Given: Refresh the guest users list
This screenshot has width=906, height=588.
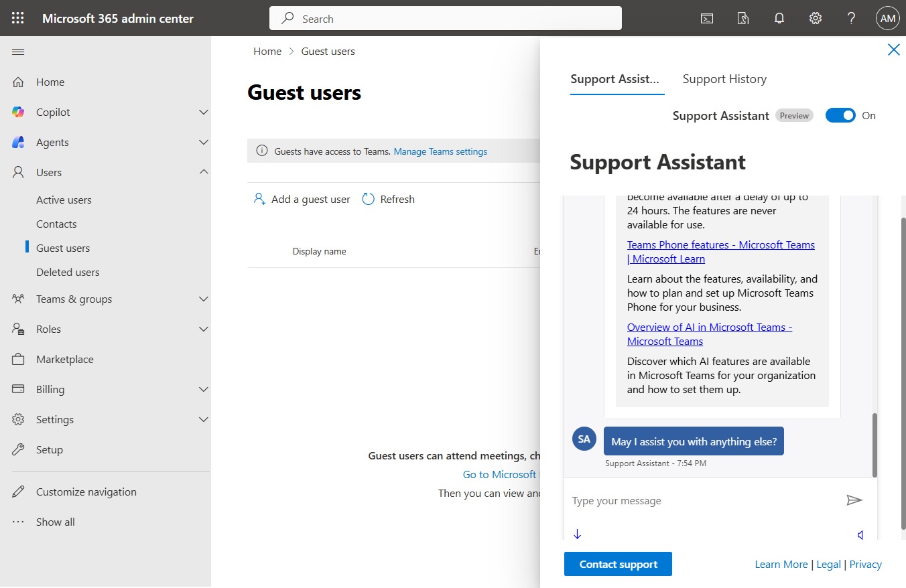Looking at the screenshot, I should 388,199.
